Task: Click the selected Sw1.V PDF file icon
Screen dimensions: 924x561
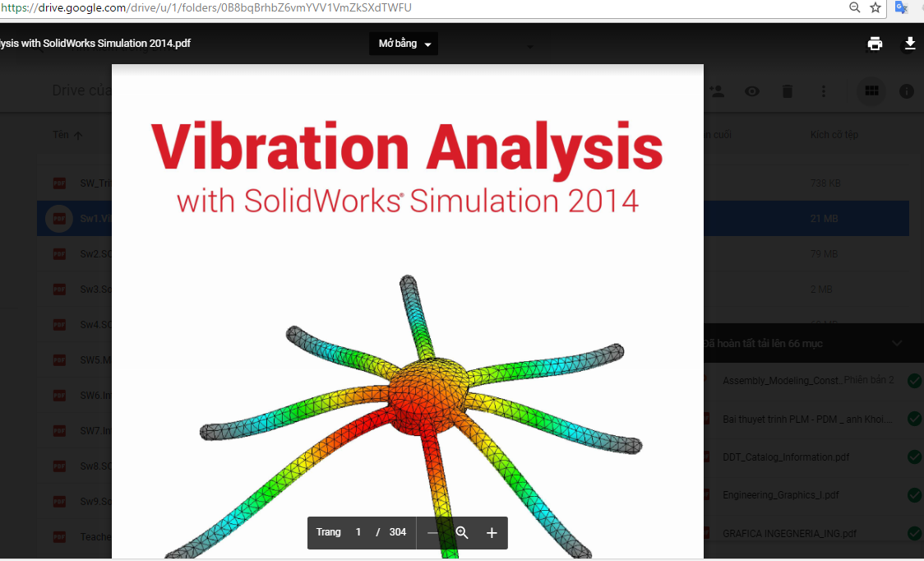Action: (59, 218)
